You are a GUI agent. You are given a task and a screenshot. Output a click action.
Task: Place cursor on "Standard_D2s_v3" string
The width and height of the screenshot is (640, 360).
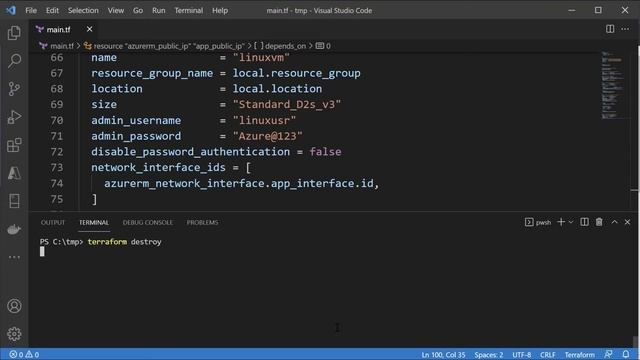(287, 104)
